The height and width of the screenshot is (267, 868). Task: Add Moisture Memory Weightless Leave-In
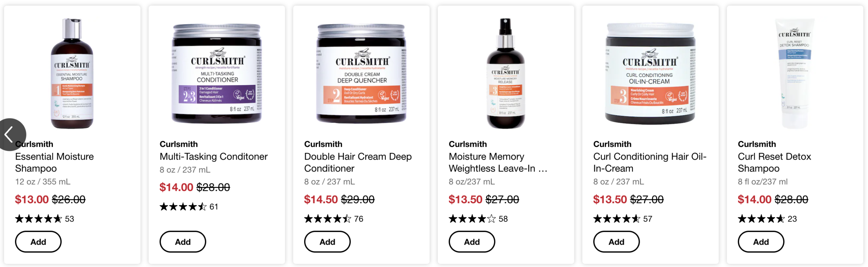click(x=472, y=242)
